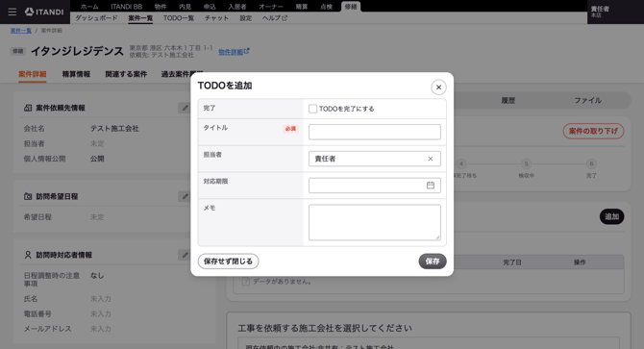The width and height of the screenshot is (644, 349).
Task: Click the ITANDI logo
Action: [44, 12]
